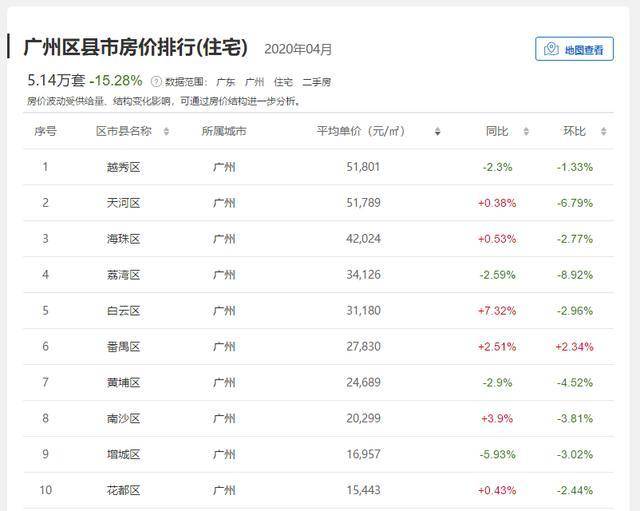Sort by 平均单价 column arrows
Screen dimensions: 640x511
pyautogui.click(x=437, y=132)
